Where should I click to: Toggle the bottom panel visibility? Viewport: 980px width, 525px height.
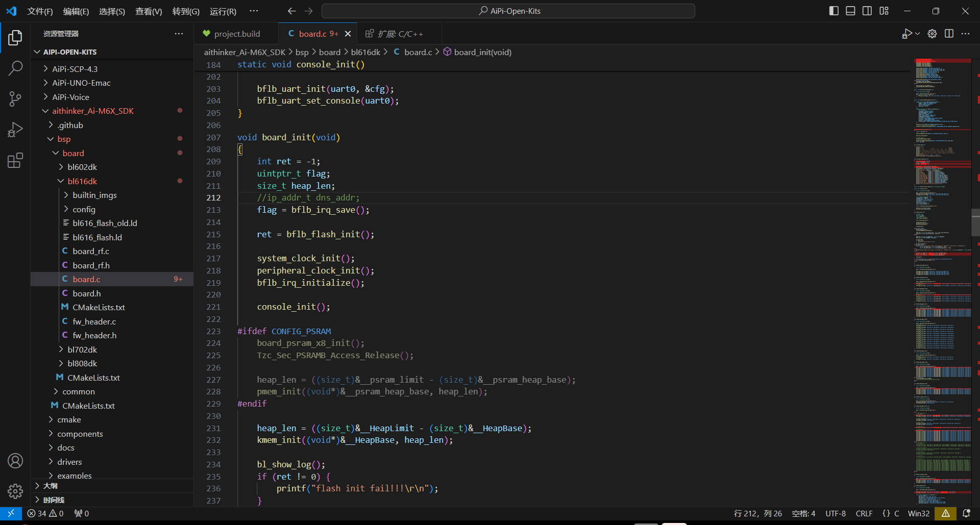(850, 11)
